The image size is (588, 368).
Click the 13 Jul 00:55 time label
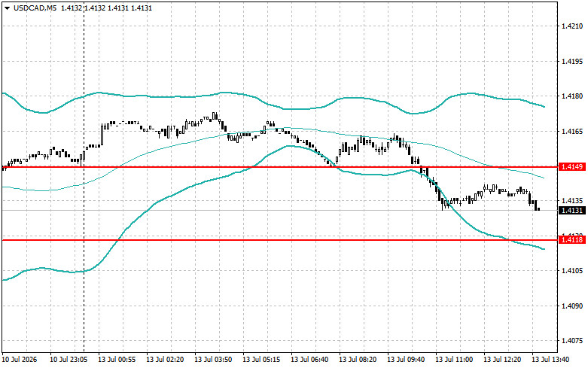(x=117, y=360)
